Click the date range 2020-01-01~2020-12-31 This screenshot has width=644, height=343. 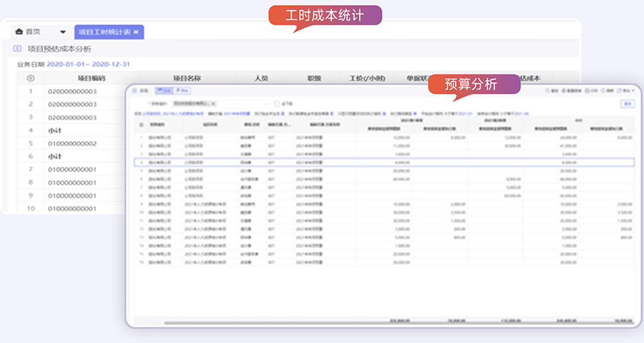pos(88,64)
